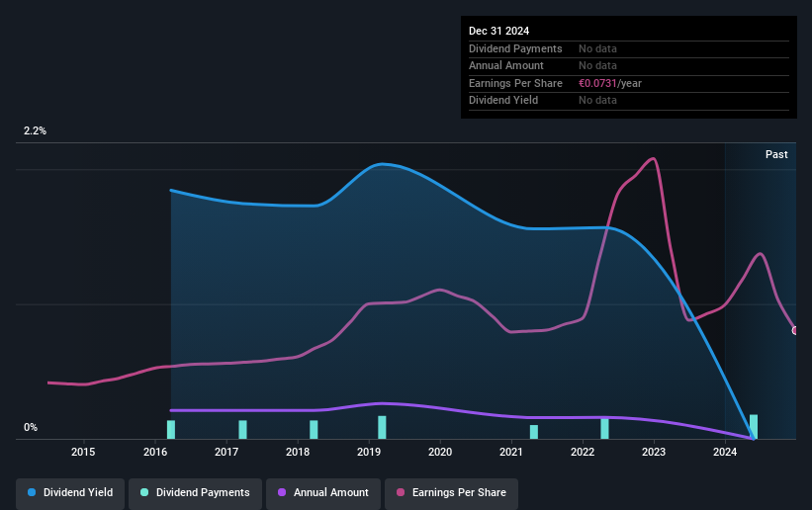812x510 pixels.
Task: Click the earnings per share end-point marker
Action: tap(795, 330)
